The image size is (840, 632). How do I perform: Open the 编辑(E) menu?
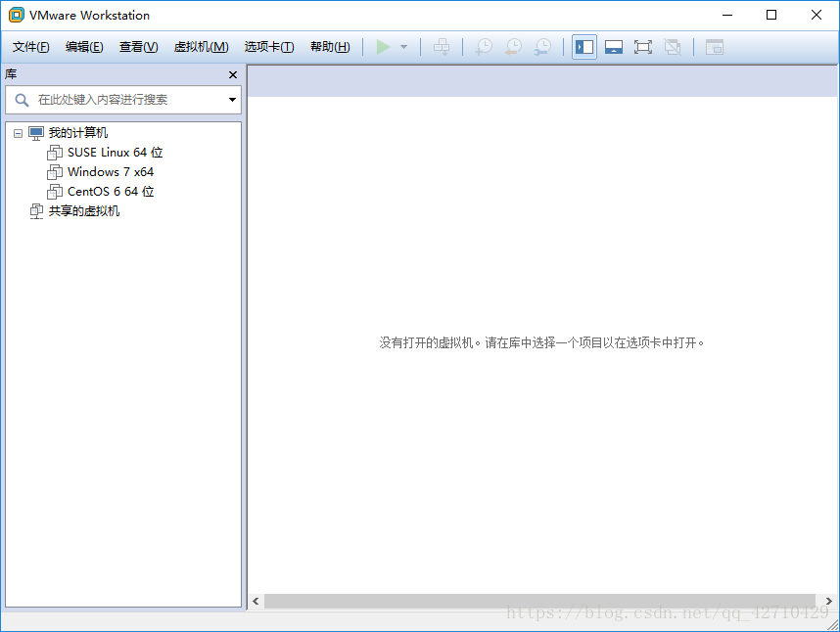[84, 47]
